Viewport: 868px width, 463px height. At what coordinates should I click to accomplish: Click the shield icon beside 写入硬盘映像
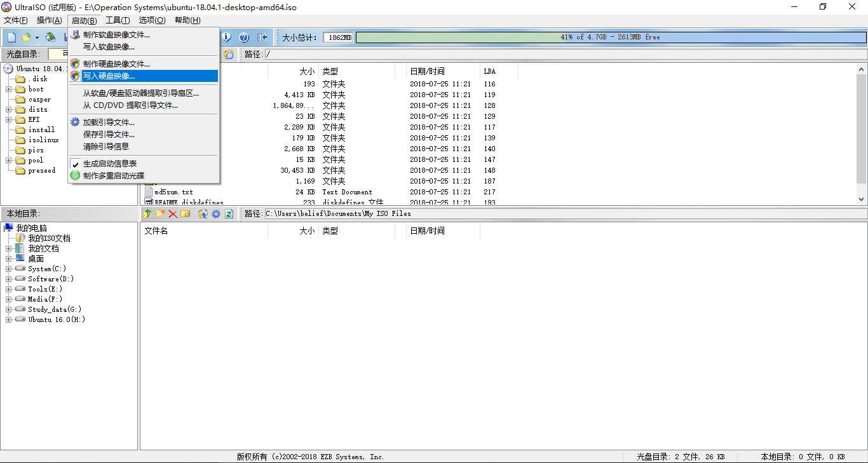point(75,76)
